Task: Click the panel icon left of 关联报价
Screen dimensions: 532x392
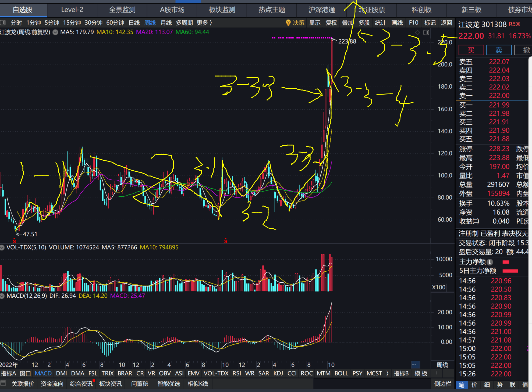Action: click(x=3, y=383)
